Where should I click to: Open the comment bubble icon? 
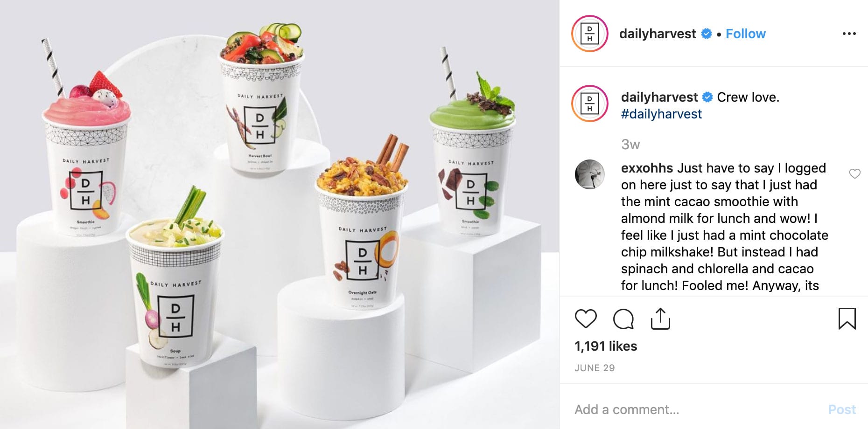coord(623,319)
